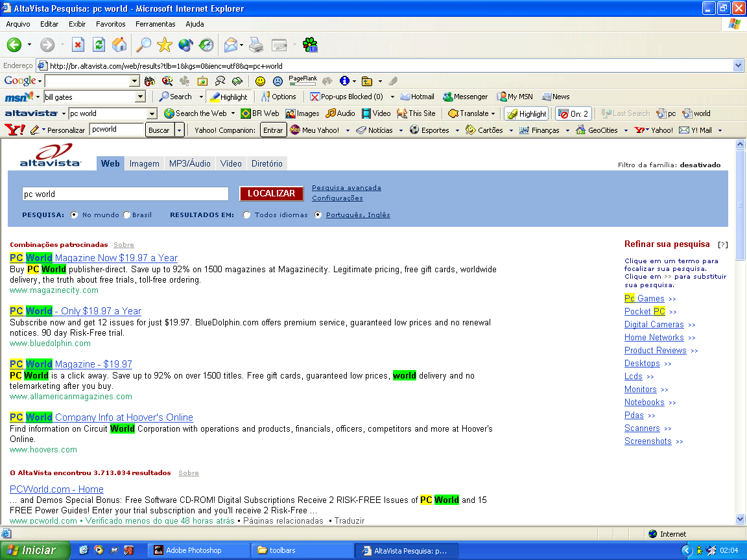The width and height of the screenshot is (747, 560).
Task: Toggle AltaVista toolbar Highlight button
Action: [527, 113]
